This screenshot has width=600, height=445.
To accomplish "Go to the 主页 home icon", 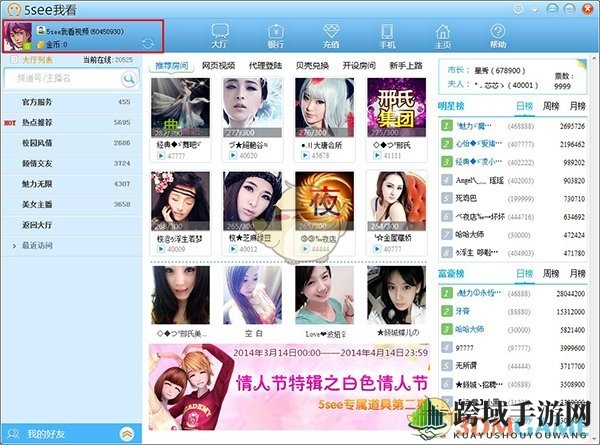I will pos(443,36).
